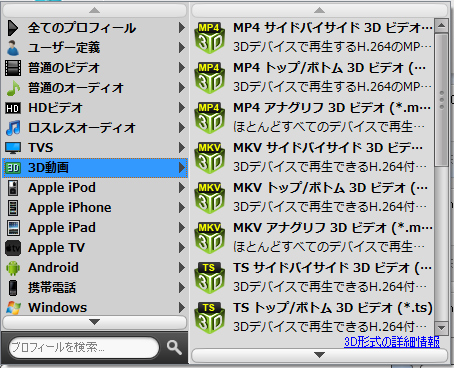Click the ロスレスオーディオ blue music icon
The height and width of the screenshot is (368, 456).
[13, 128]
